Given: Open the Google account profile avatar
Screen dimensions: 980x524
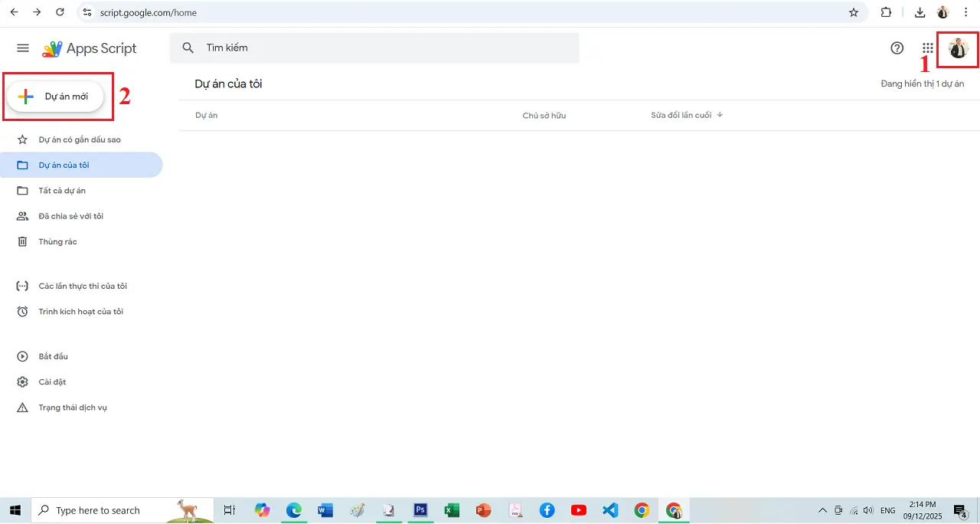Looking at the screenshot, I should (x=958, y=48).
